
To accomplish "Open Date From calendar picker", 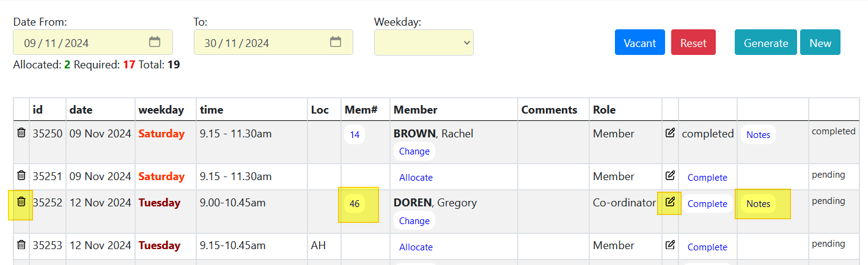I will click(x=155, y=42).
